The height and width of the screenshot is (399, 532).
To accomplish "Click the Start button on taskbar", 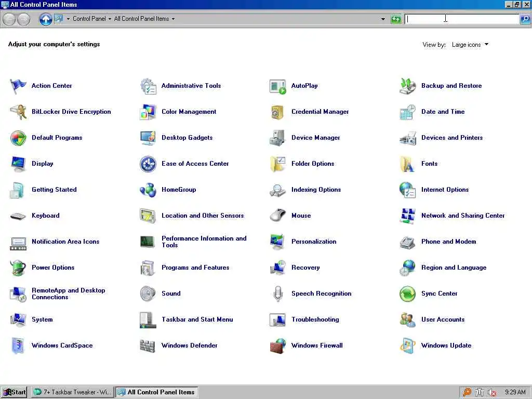I will 14,392.
